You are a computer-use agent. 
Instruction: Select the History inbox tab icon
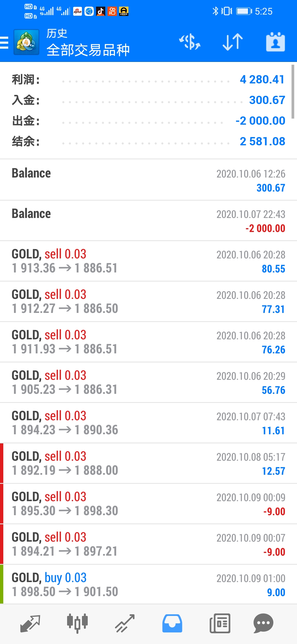coord(172,623)
